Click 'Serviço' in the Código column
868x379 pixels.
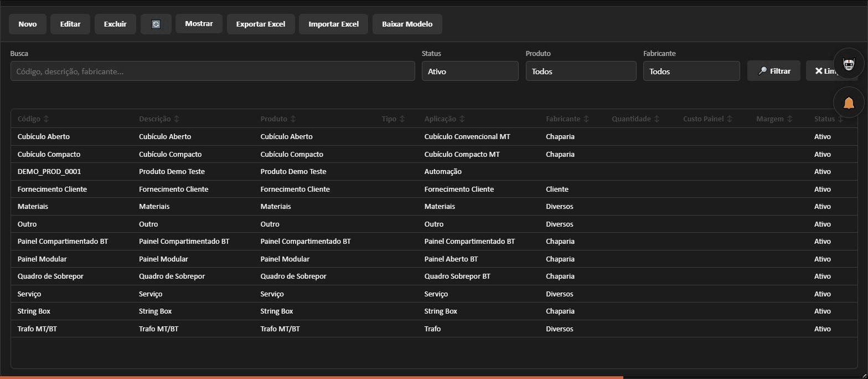click(29, 294)
